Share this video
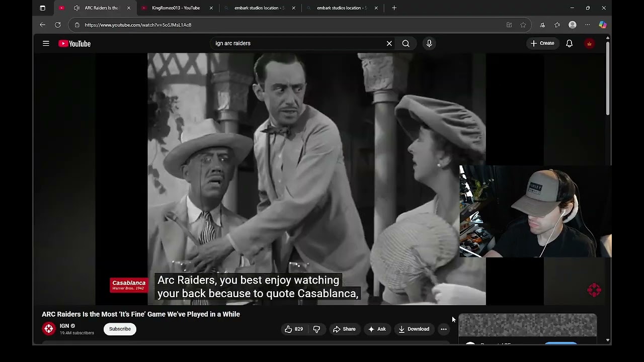The width and height of the screenshot is (644, 362). 344,329
